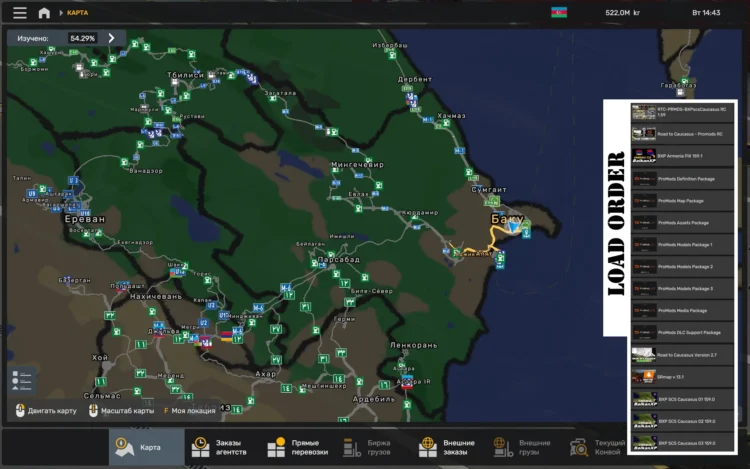The image size is (750, 469).
Task: Select the city label Загатала
Action: click(280, 93)
